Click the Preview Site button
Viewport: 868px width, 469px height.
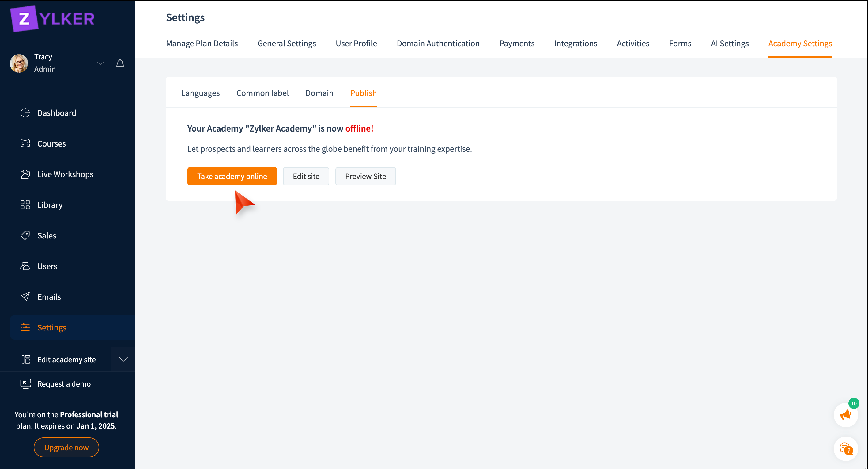pos(365,176)
